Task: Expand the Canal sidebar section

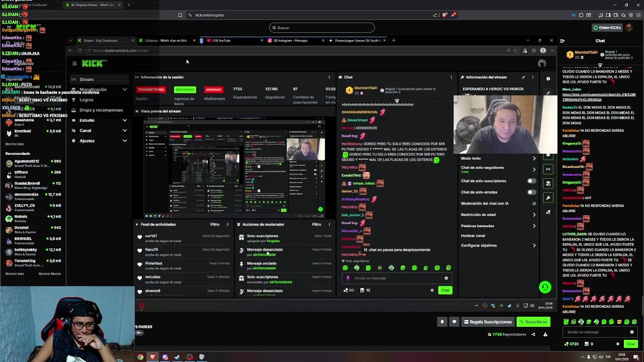Action: pyautogui.click(x=99, y=131)
